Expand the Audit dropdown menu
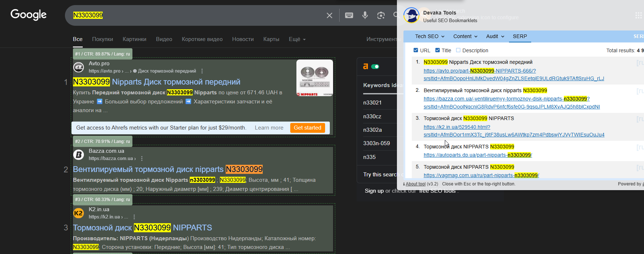The image size is (644, 254). tap(495, 36)
